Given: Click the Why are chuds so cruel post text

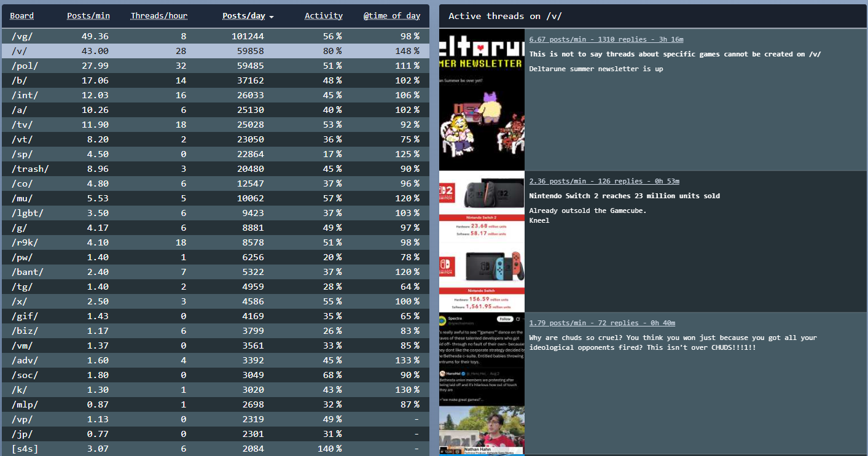Looking at the screenshot, I should coord(673,342).
